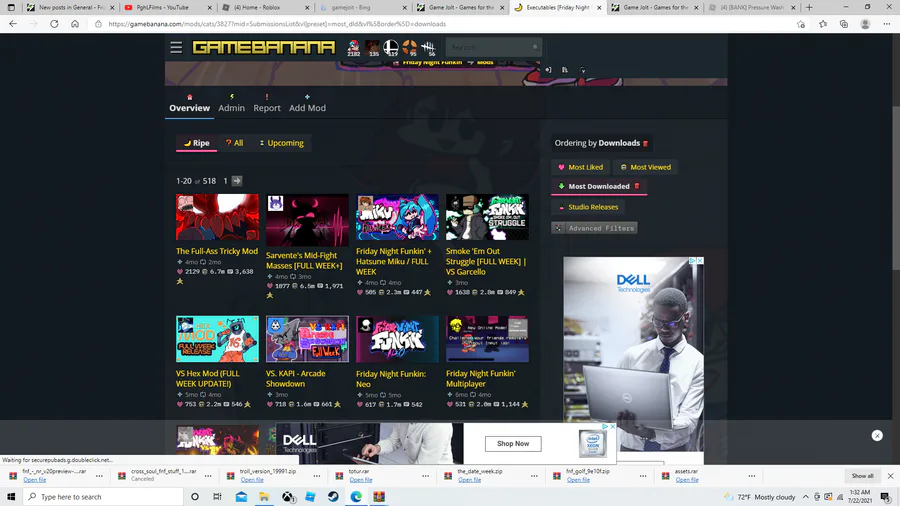
Task: Expand Advanced Filters
Action: tap(595, 228)
